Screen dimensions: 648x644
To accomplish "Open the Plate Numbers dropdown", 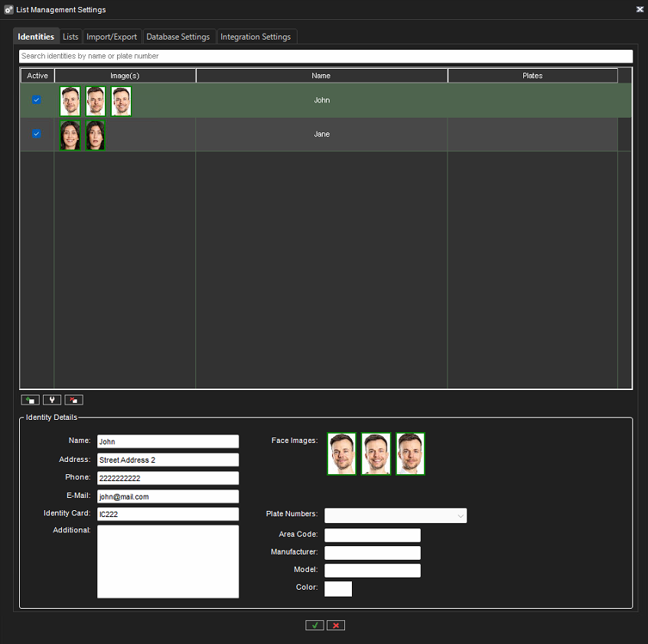I will [396, 516].
